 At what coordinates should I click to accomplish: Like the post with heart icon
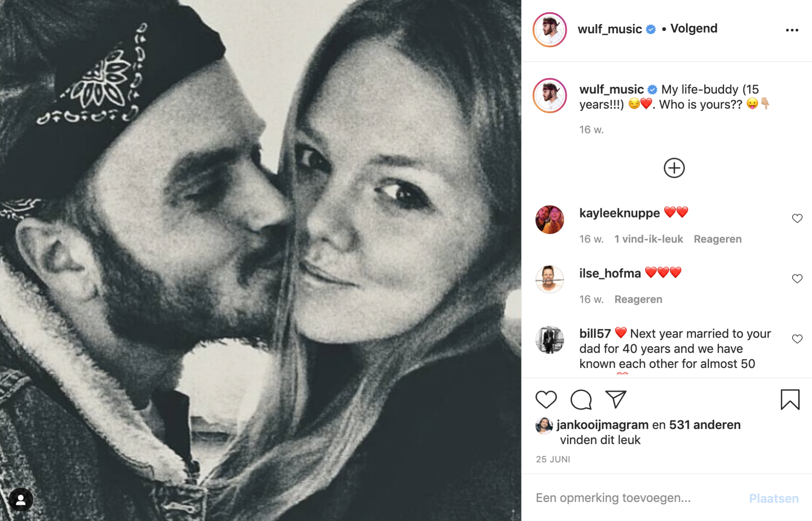[546, 399]
